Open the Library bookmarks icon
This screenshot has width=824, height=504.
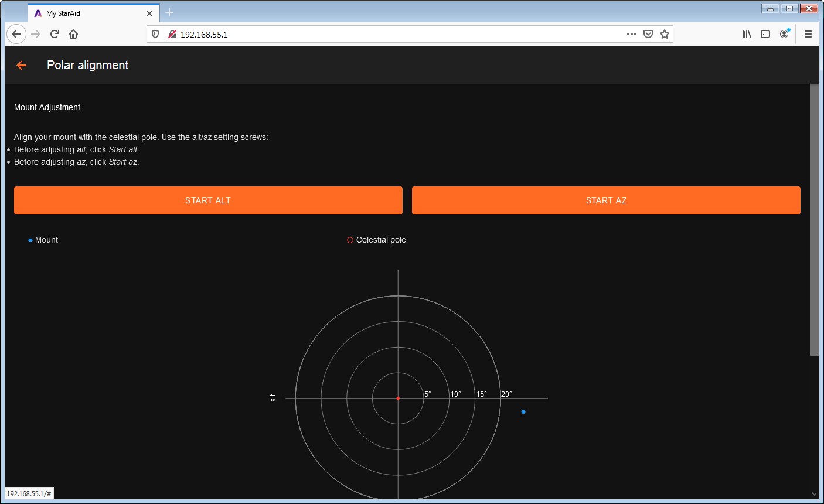point(747,34)
